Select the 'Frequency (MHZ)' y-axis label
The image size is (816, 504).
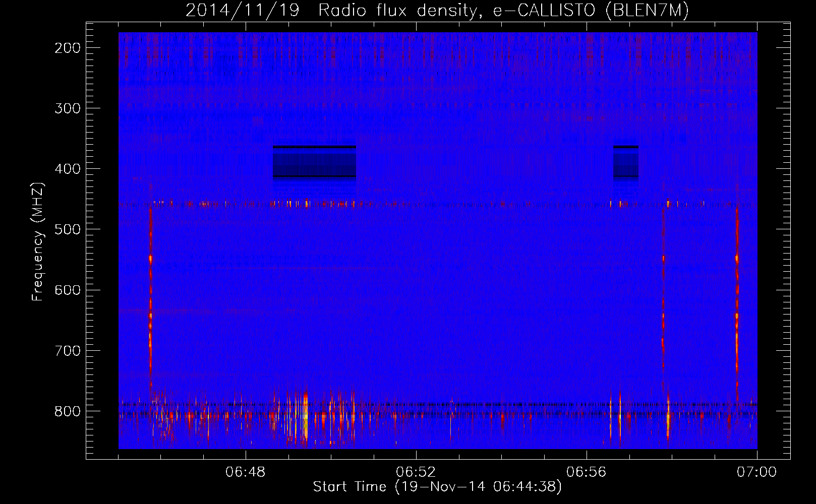pos(38,242)
